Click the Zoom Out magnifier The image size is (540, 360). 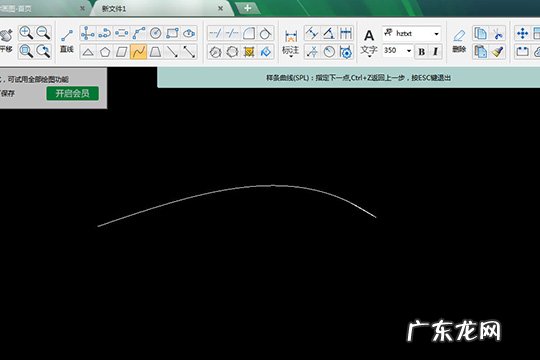[43, 33]
